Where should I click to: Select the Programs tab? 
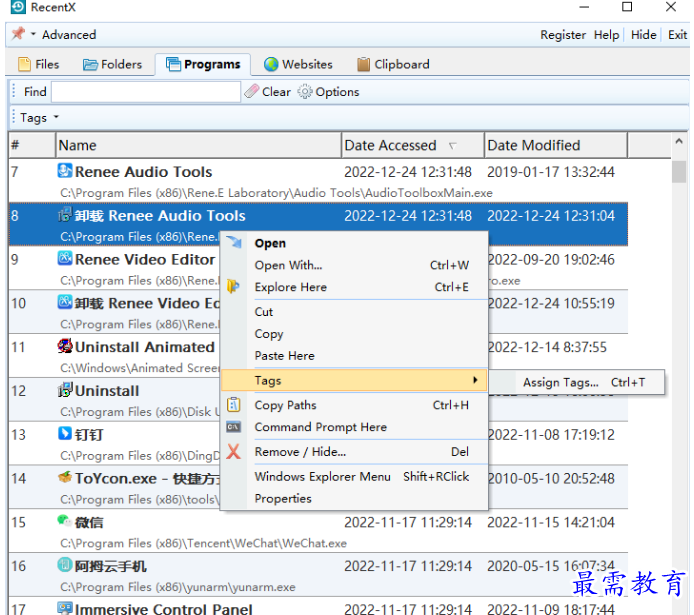tap(203, 65)
